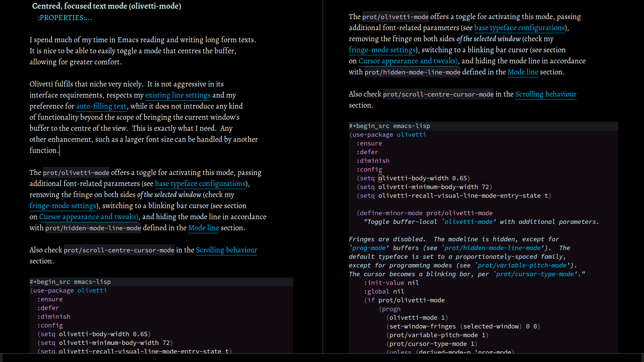Place cursor on ':config' in right window

pos(369,170)
